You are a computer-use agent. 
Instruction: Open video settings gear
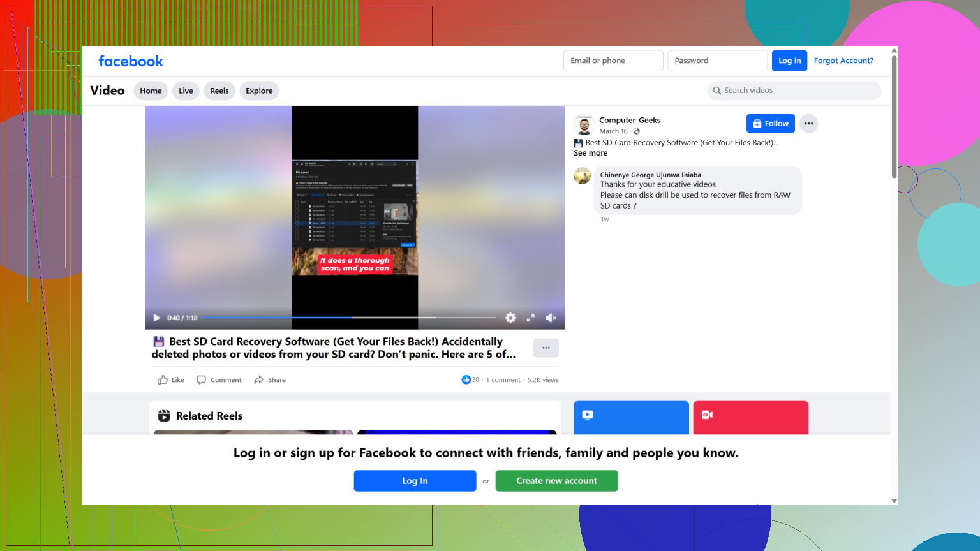(x=510, y=318)
